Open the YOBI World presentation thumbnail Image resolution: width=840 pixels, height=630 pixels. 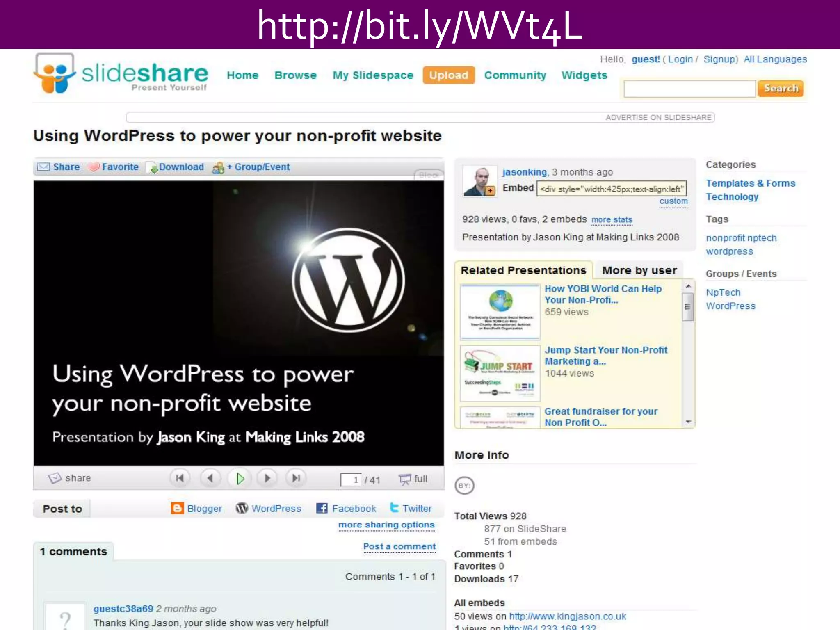coord(500,312)
